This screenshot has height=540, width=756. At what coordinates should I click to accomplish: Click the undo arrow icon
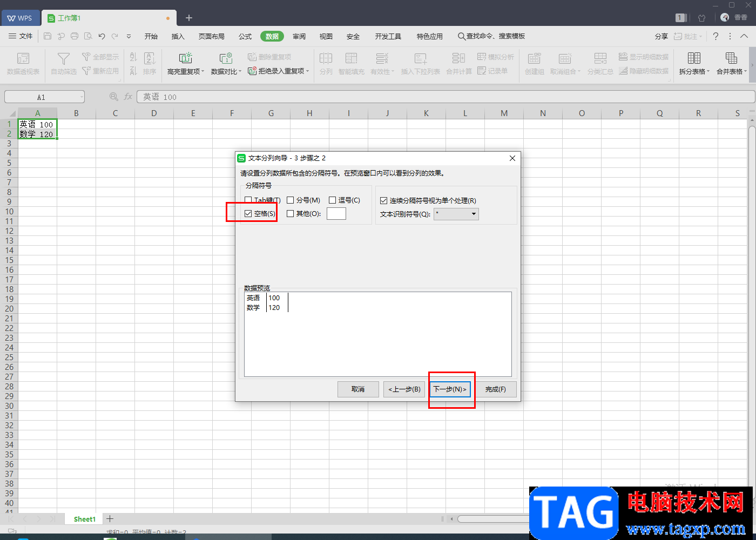[x=102, y=36]
